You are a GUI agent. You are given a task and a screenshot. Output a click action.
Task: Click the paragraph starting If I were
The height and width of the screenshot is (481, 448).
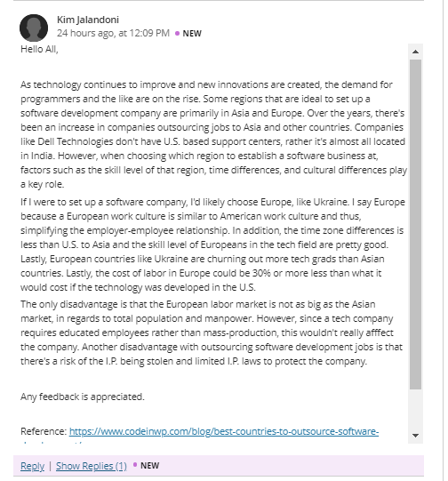[212, 245]
